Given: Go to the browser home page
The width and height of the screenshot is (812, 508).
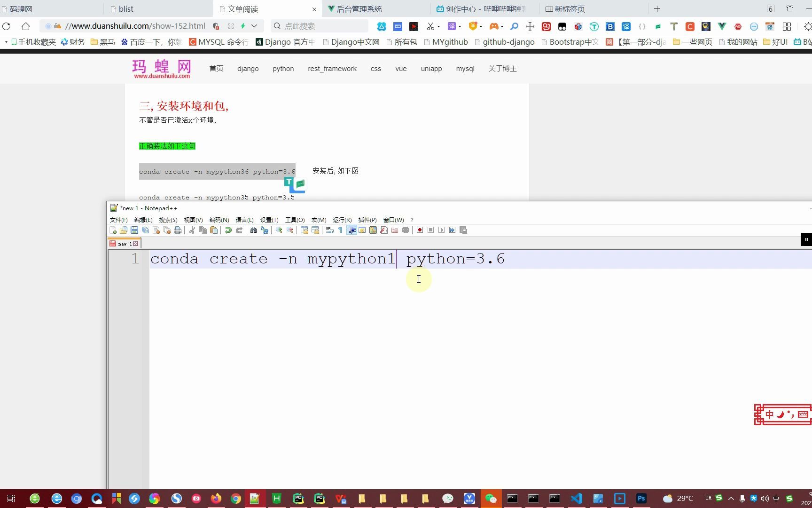Looking at the screenshot, I should coord(26,26).
